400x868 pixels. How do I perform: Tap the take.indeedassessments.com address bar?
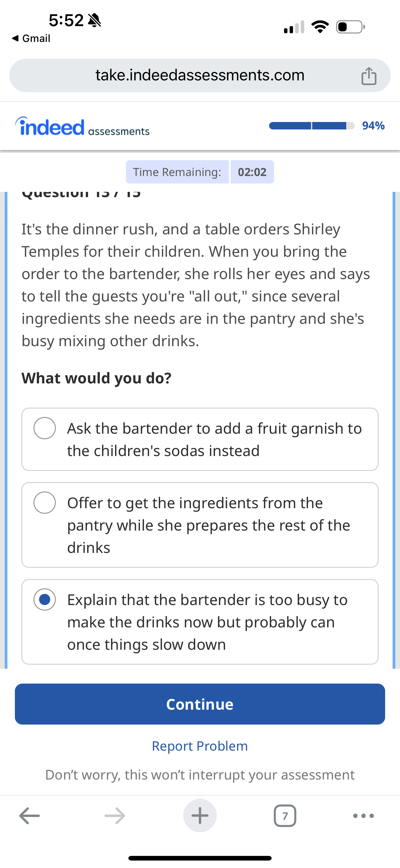coord(200,75)
